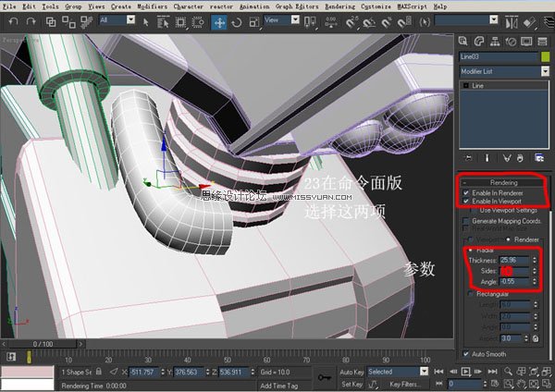Screen dimensions: 555x392
Task: Click the Play Animation button
Action: 465,372
